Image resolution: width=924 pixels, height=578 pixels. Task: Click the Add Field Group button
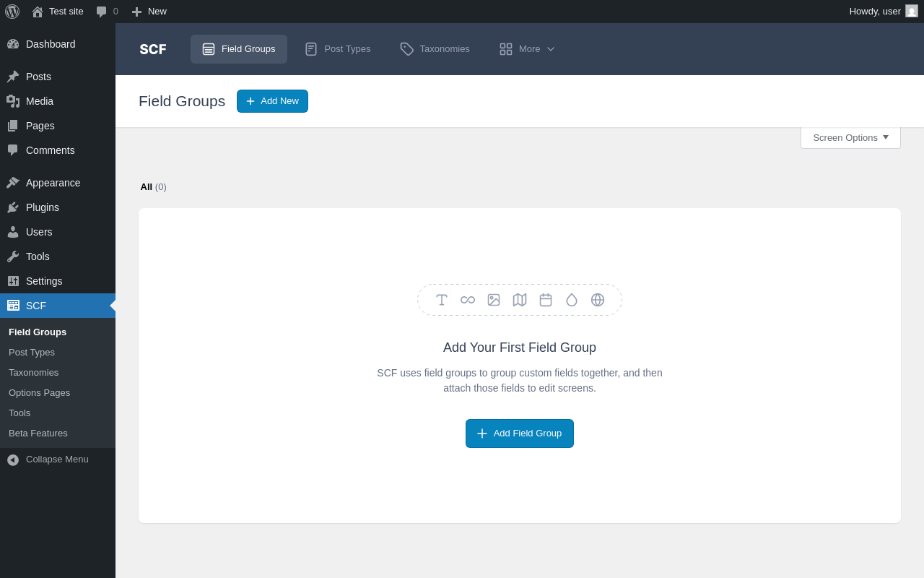(520, 433)
